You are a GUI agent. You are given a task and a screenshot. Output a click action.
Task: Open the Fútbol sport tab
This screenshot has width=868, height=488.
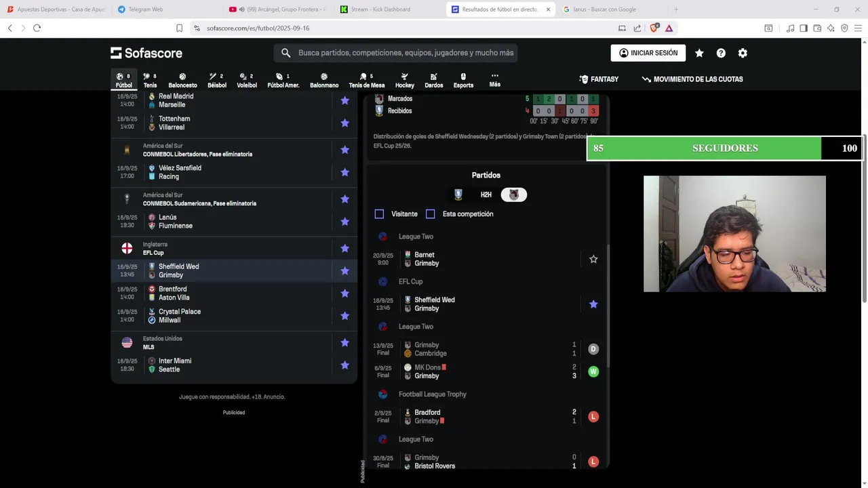pyautogui.click(x=124, y=80)
